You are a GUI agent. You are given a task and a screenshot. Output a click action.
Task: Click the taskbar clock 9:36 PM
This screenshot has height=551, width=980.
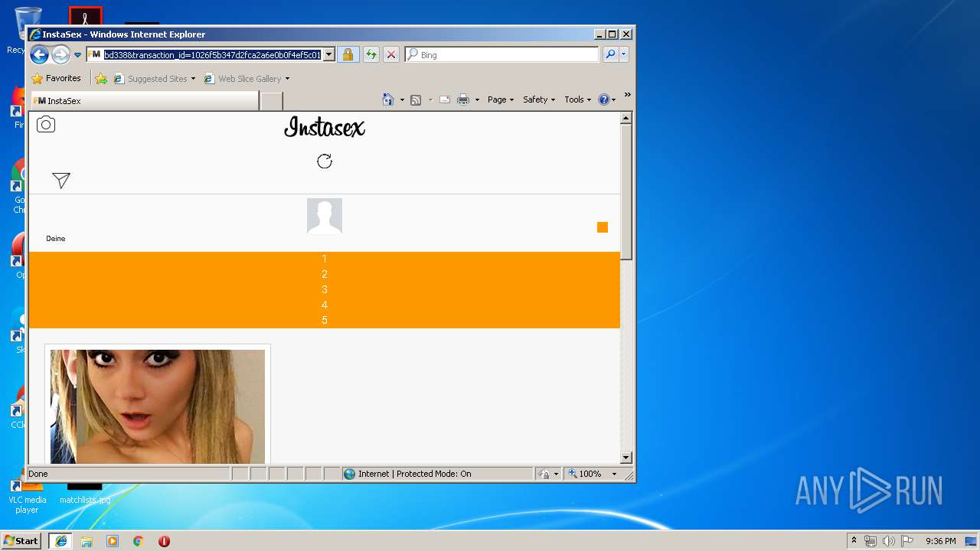940,541
